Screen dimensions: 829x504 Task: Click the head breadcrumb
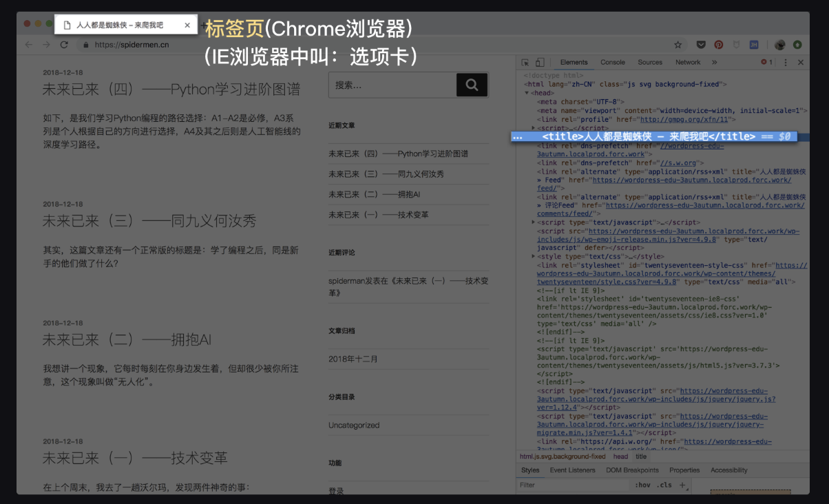pos(620,456)
